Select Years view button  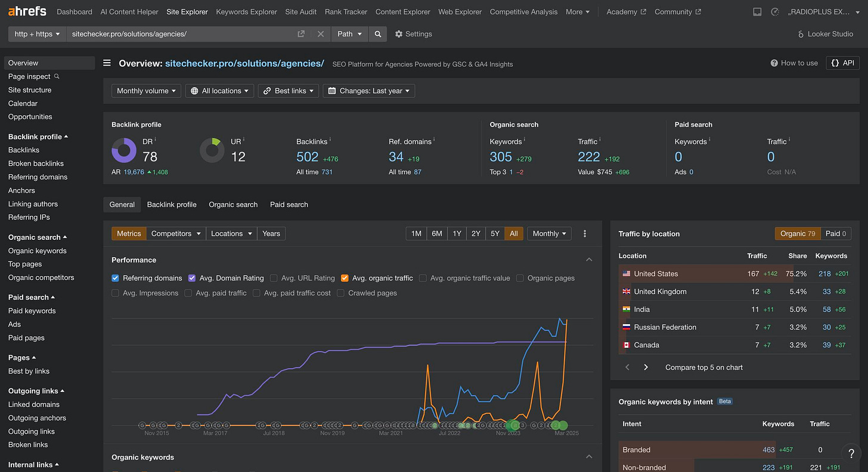(271, 233)
